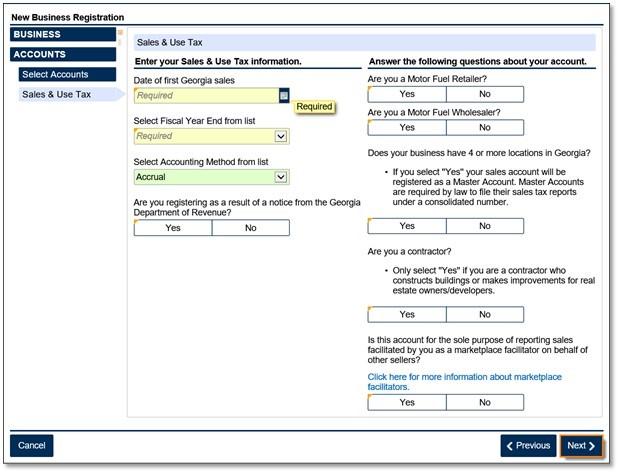Go back with the Previous button

(527, 446)
